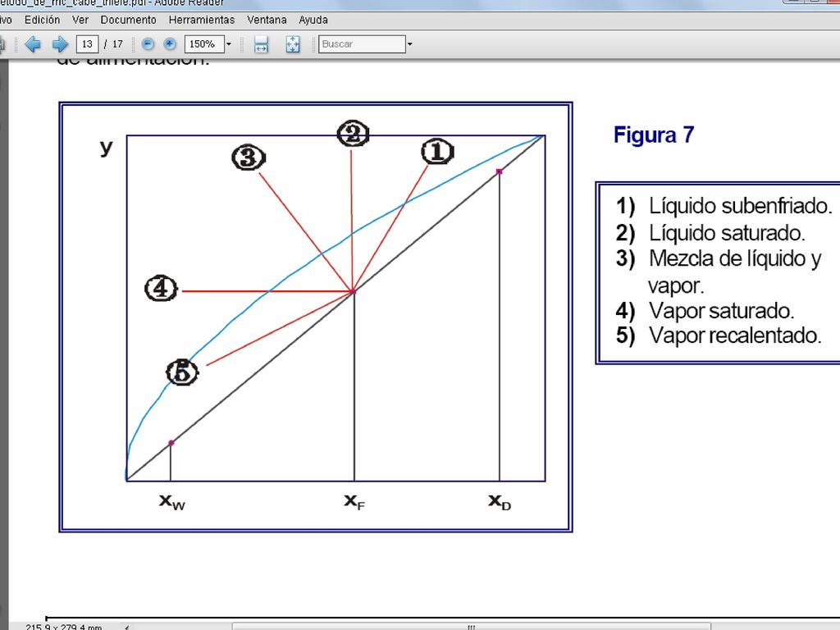Click the y axis label
The image size is (840, 630).
click(107, 147)
